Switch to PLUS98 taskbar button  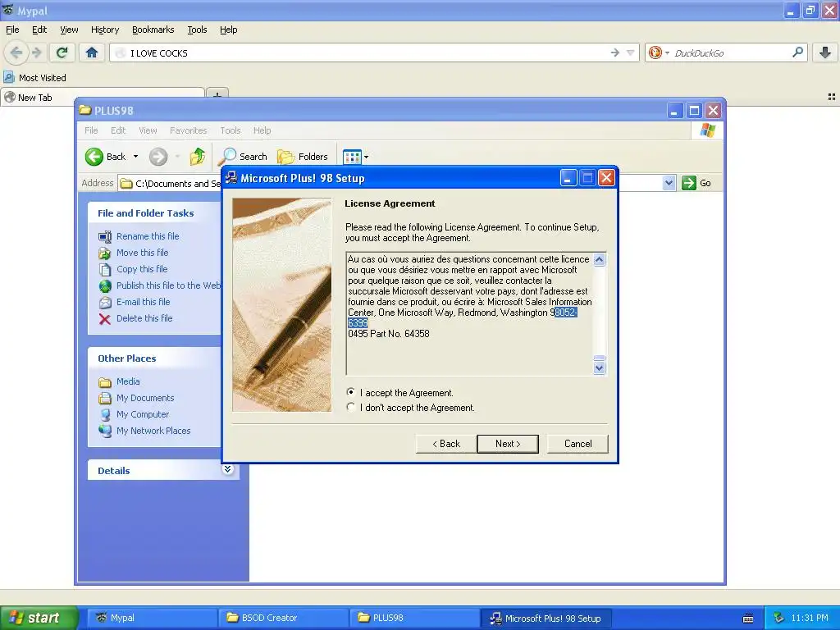(414, 618)
